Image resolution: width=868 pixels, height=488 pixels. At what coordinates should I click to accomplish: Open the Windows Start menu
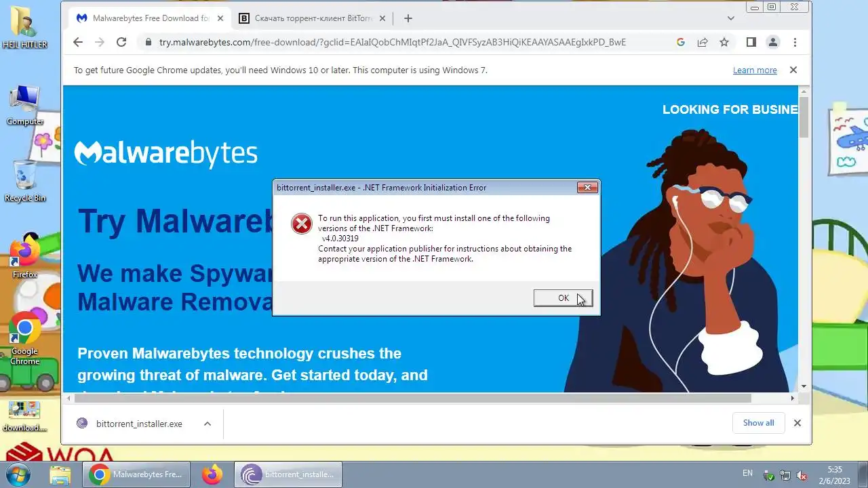coord(18,474)
